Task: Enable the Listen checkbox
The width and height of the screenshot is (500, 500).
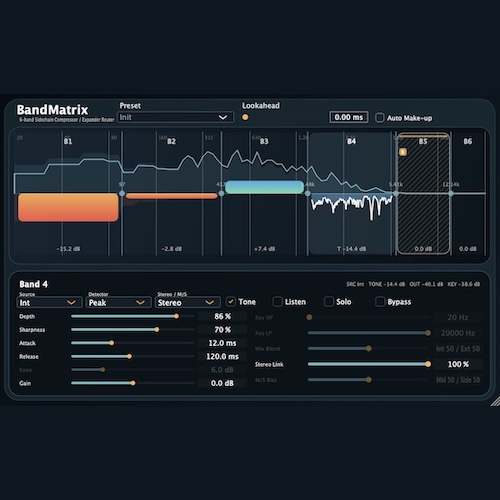Action: tap(277, 302)
